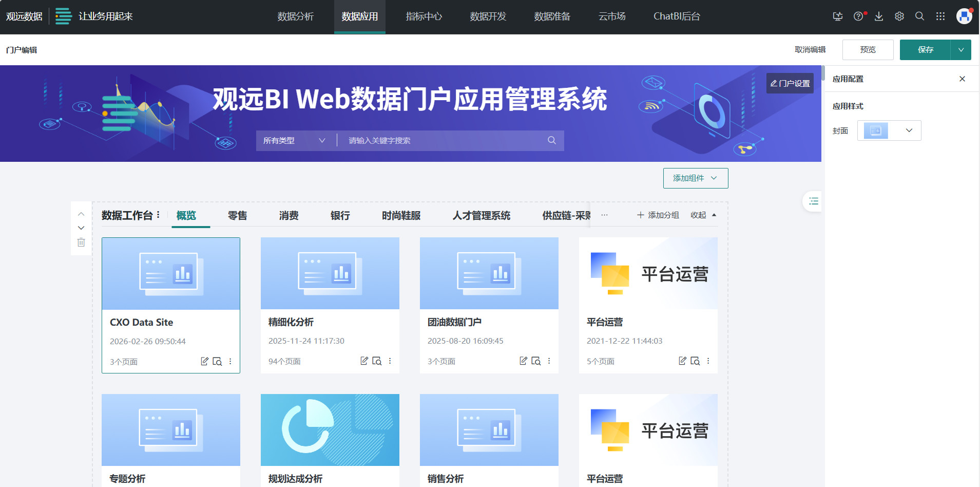The image size is (980, 487).
Task: Click user avatar with red badge
Action: coord(964,16)
